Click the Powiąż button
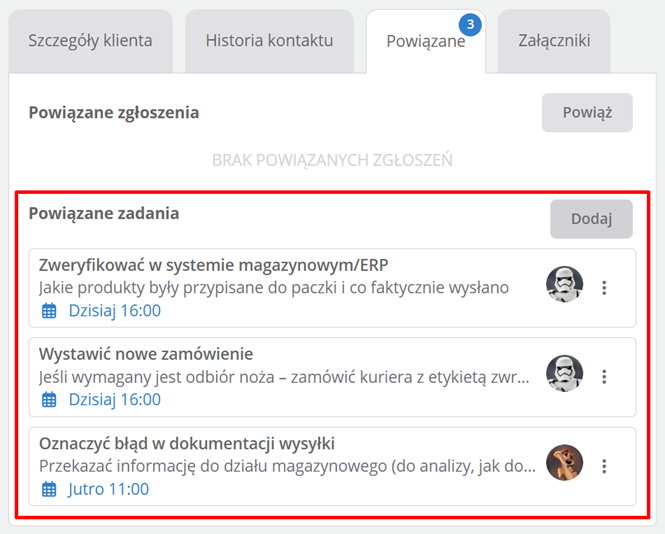The height and width of the screenshot is (534, 665). point(587,113)
